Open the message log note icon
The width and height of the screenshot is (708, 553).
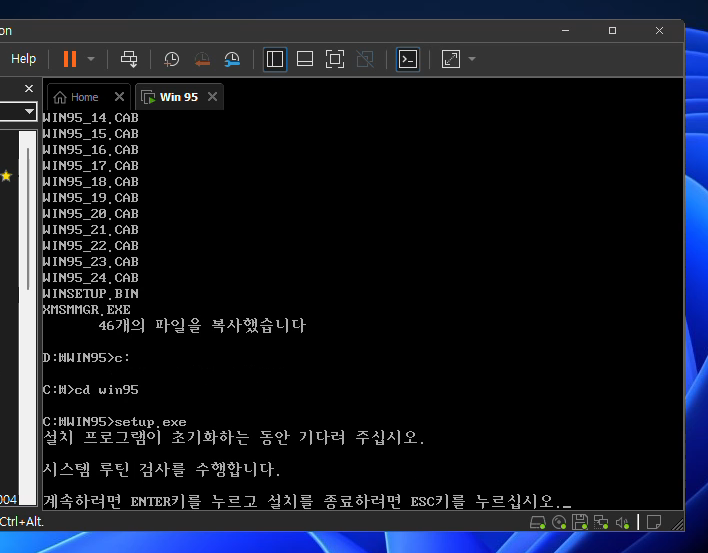(654, 522)
